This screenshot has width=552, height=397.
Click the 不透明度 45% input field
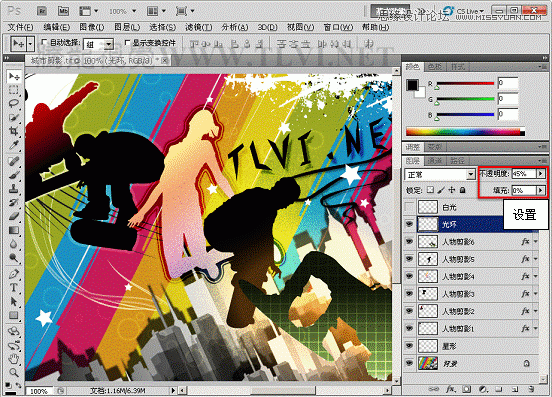tap(524, 174)
